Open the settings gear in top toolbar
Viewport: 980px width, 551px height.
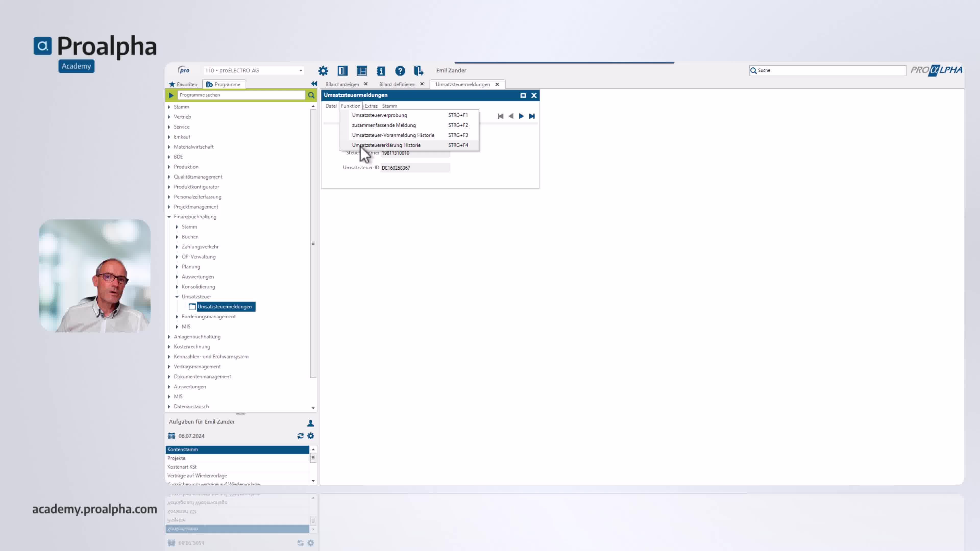tap(323, 71)
